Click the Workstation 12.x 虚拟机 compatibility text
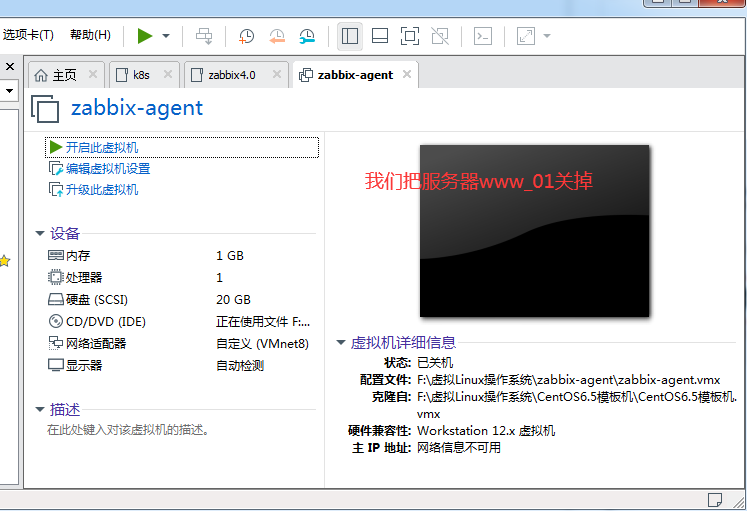 [x=486, y=431]
